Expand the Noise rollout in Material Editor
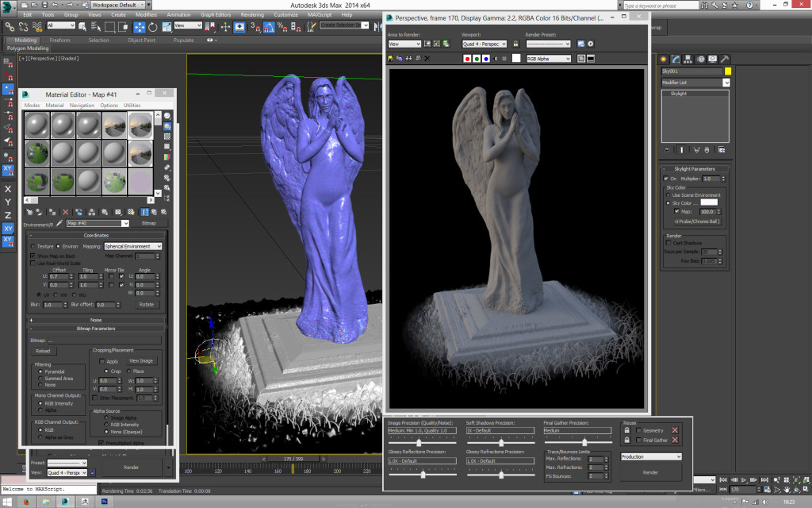Image resolution: width=812 pixels, height=508 pixels. click(96, 320)
